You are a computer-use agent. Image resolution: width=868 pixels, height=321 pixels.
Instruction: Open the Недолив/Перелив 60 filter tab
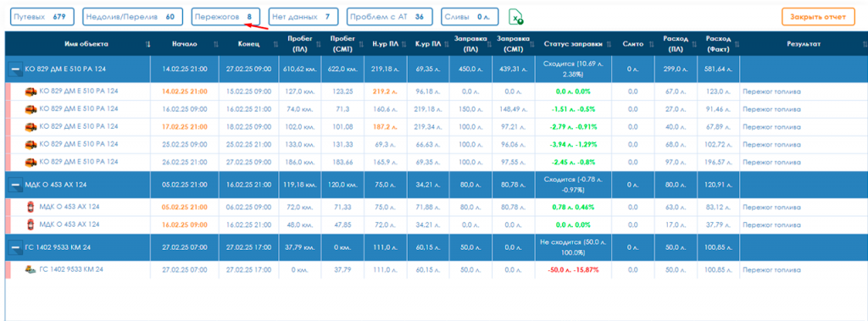point(132,17)
